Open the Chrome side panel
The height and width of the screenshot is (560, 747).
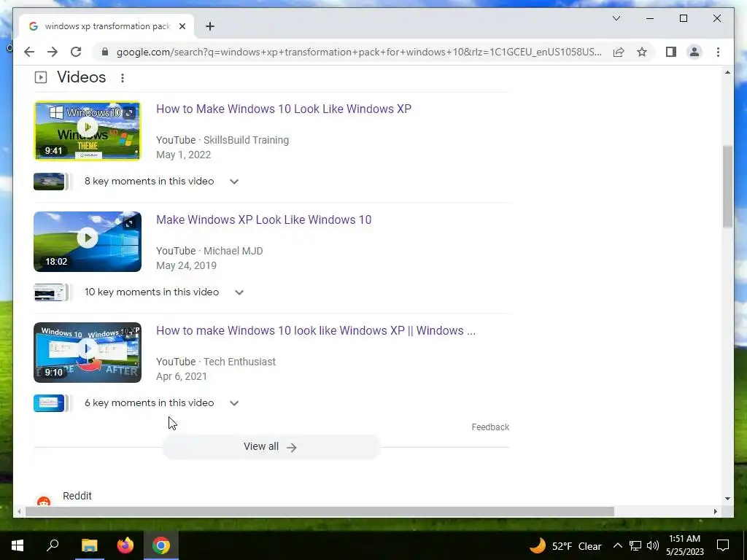click(671, 52)
